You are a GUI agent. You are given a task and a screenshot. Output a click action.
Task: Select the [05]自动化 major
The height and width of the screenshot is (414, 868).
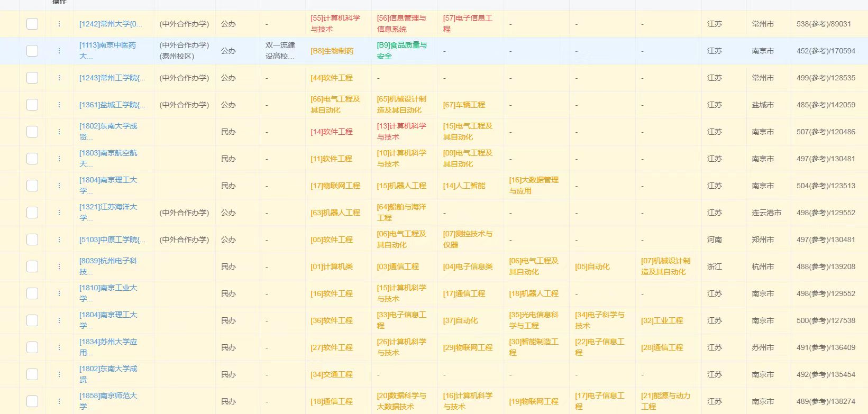[592, 266]
